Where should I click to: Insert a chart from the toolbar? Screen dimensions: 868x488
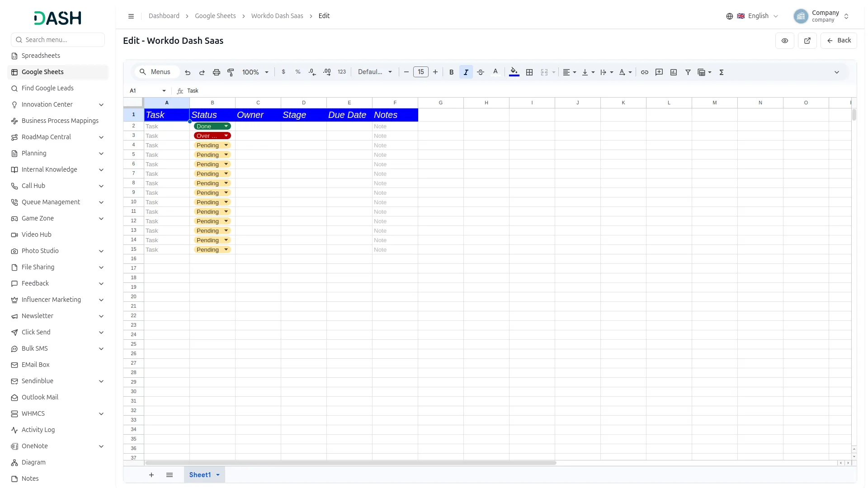point(674,72)
